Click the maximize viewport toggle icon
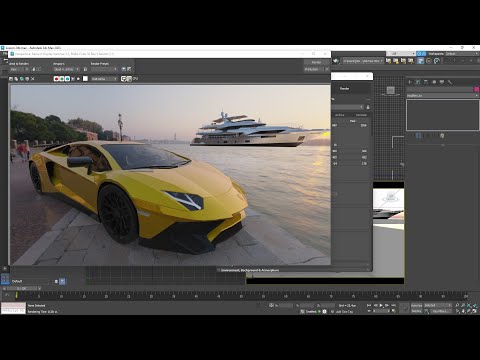 [x=475, y=311]
